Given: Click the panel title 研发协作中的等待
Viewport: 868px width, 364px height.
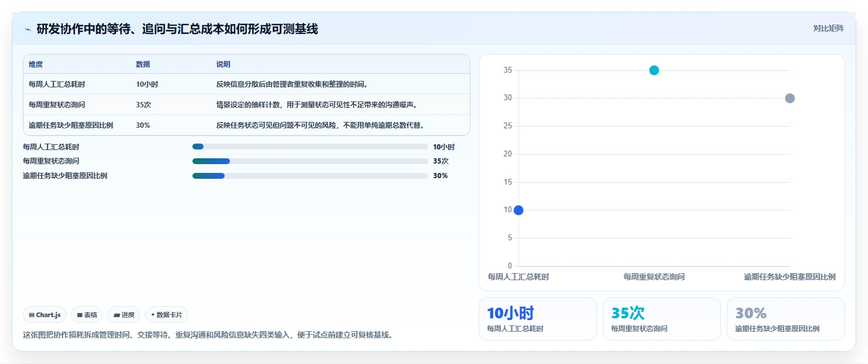Looking at the screenshot, I should click(177, 29).
